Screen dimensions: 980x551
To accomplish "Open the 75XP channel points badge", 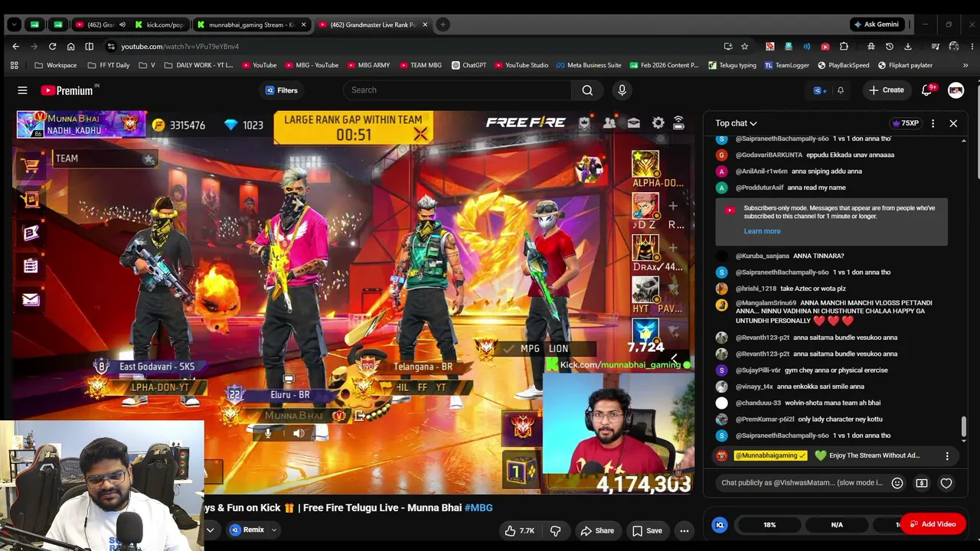I will (x=906, y=123).
